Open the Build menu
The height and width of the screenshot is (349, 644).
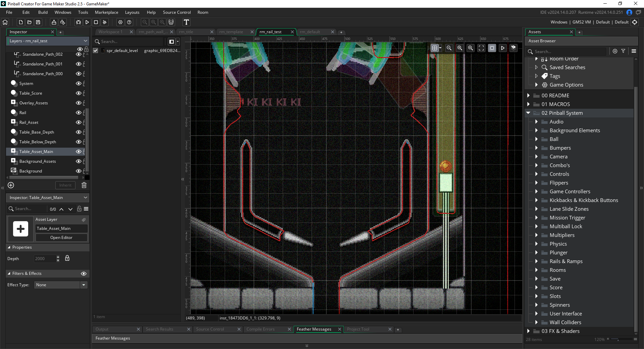[x=43, y=12]
